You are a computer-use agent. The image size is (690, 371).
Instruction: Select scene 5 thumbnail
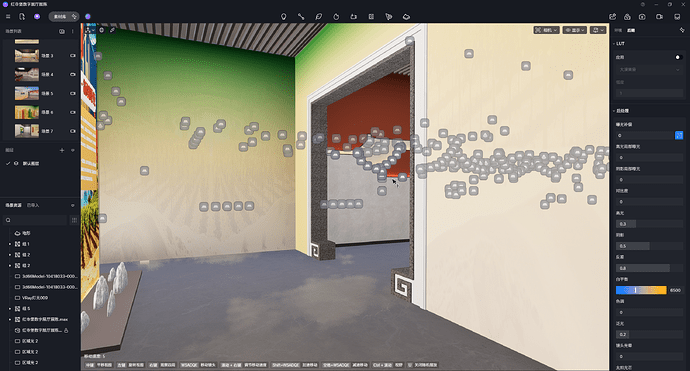click(27, 93)
